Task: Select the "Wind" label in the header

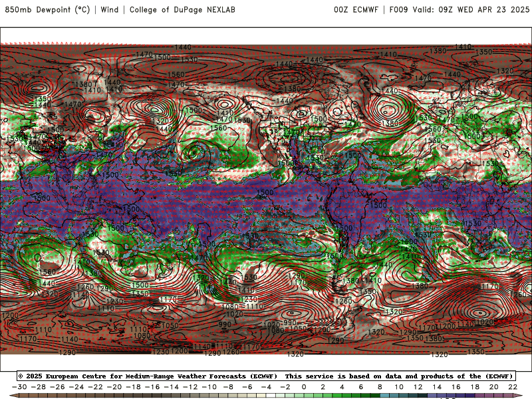Action: [x=110, y=9]
